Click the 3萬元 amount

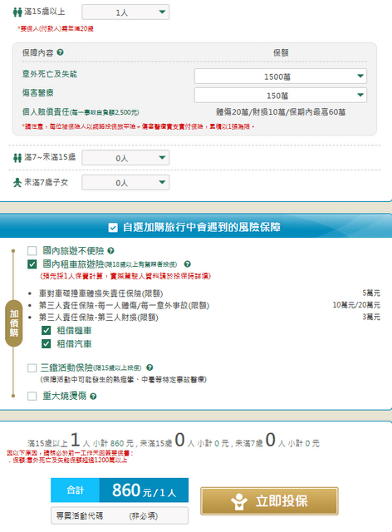pos(371,317)
